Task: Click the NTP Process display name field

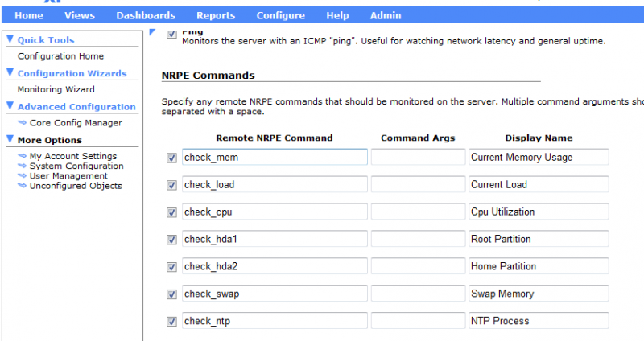Action: (x=539, y=321)
